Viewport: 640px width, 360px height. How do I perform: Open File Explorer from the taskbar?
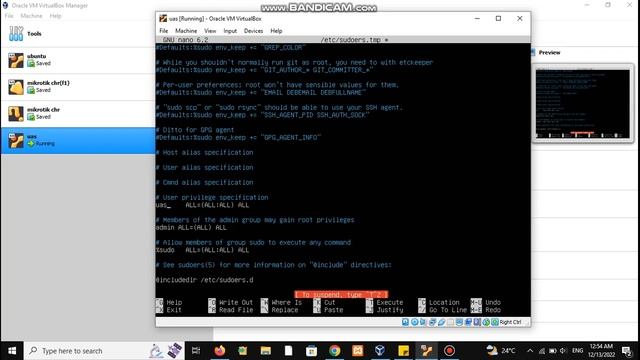pos(266,351)
